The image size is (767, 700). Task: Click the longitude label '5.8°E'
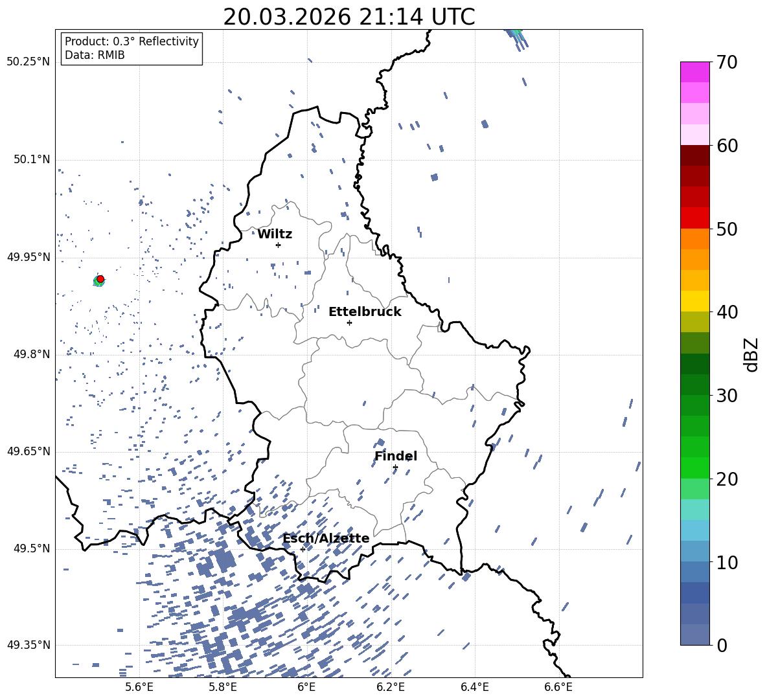[223, 687]
